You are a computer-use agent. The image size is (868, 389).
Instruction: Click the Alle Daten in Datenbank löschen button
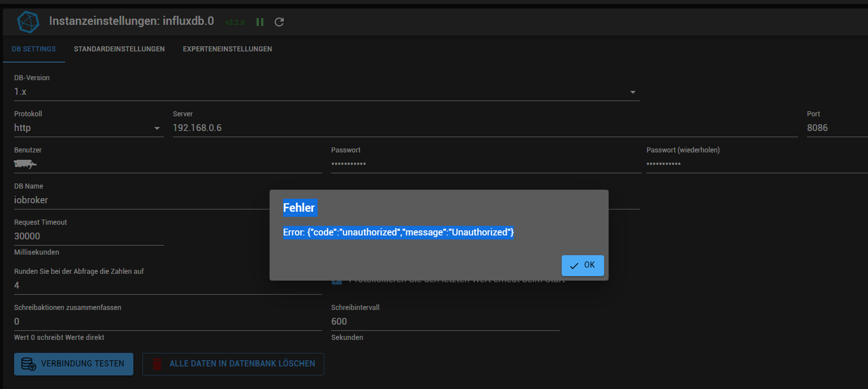[x=233, y=364]
